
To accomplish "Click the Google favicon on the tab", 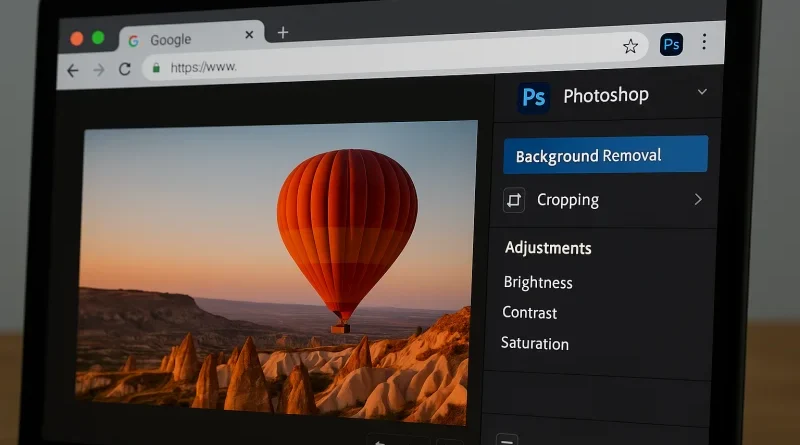I will [134, 41].
